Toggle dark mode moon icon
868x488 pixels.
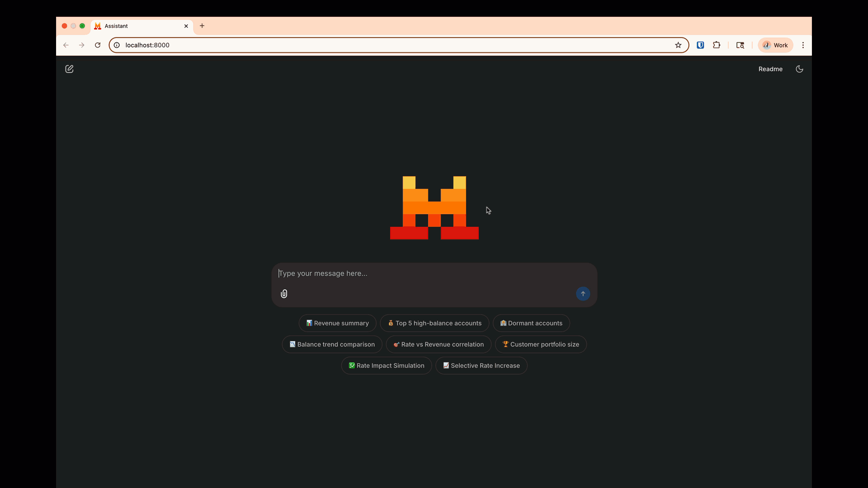(x=799, y=69)
